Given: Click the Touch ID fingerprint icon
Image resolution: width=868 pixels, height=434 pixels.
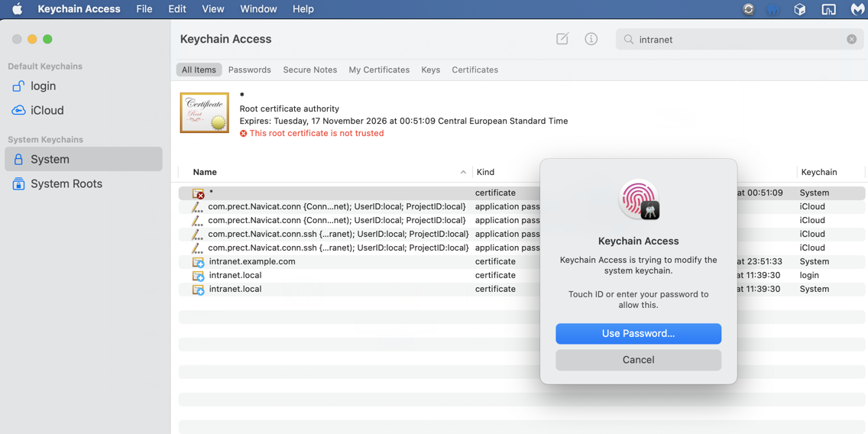Looking at the screenshot, I should pyautogui.click(x=638, y=199).
